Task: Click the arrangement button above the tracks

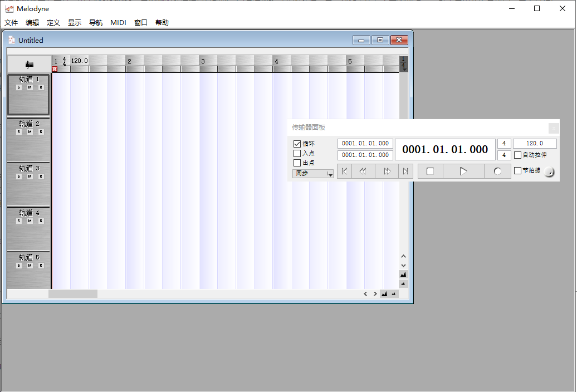Action: point(30,65)
